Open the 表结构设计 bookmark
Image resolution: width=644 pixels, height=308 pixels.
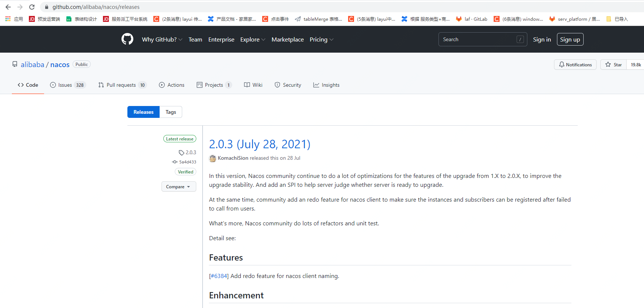(x=81, y=19)
